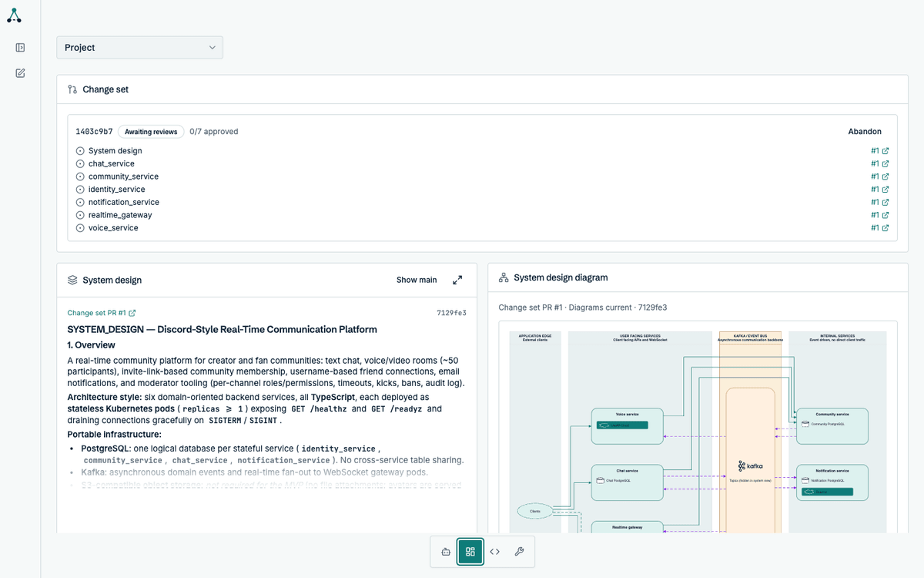Click the Community PostgreSQL database icon
The image size is (924, 578).
(x=805, y=424)
